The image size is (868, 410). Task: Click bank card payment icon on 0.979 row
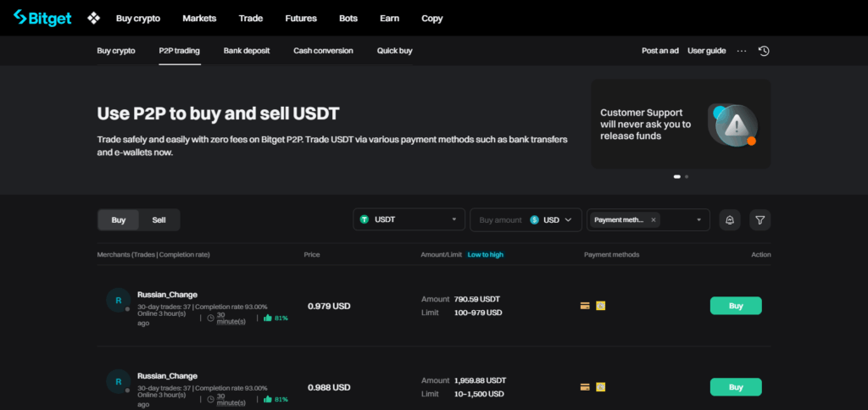(x=585, y=306)
